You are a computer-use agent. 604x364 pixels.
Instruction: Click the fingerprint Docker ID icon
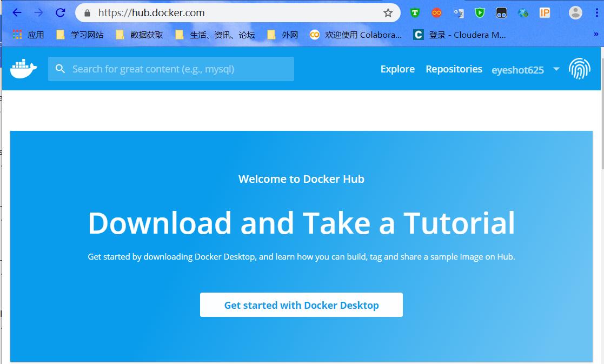coord(579,69)
